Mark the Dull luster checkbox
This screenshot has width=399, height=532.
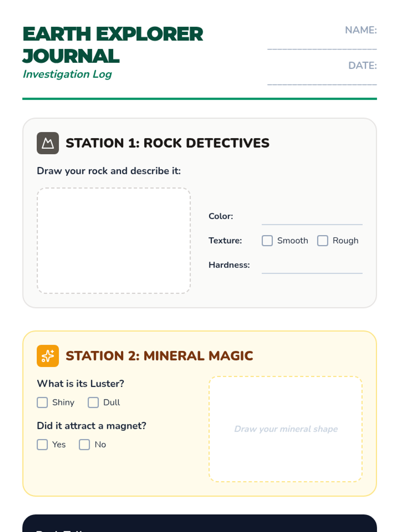point(93,402)
